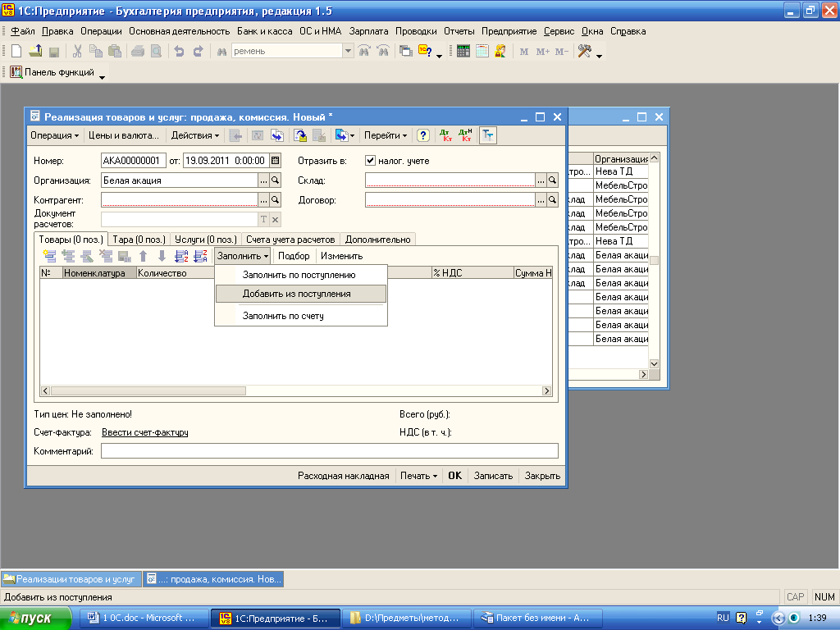Screen dimensions: 840x630
Task: Open the Заполнить dropdown button
Action: tap(243, 256)
